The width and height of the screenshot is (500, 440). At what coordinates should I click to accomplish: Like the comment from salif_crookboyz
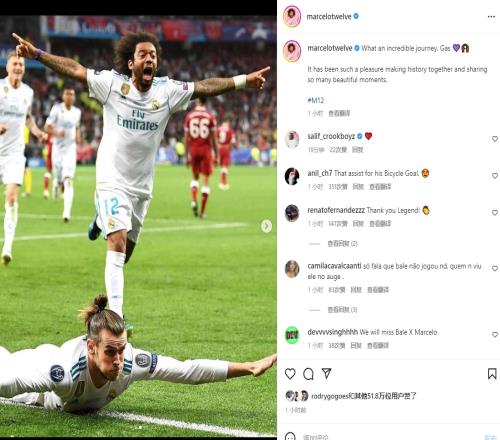pos(495,139)
